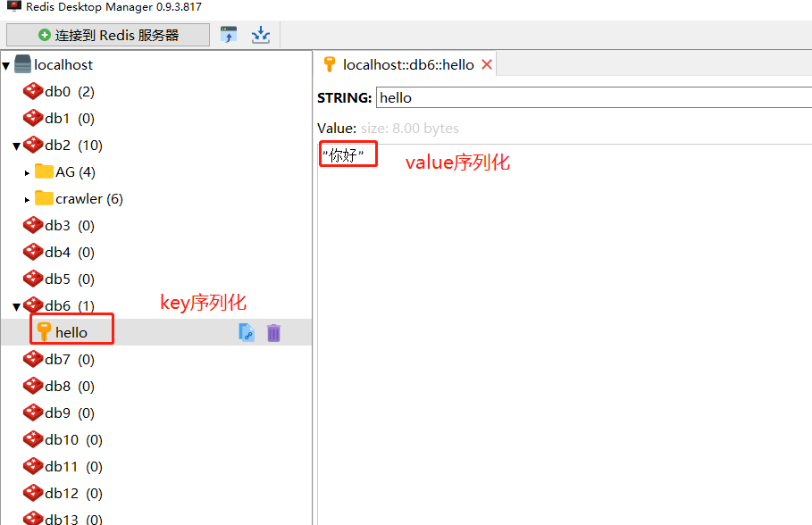Click the trash icon to delete hello key
Screen dimensions: 812x525
coord(273,332)
